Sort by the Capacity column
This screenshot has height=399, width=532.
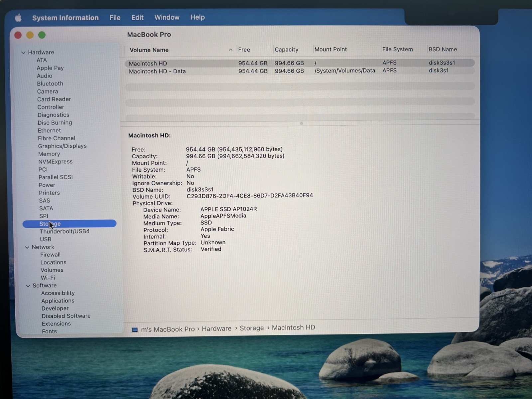pos(286,50)
